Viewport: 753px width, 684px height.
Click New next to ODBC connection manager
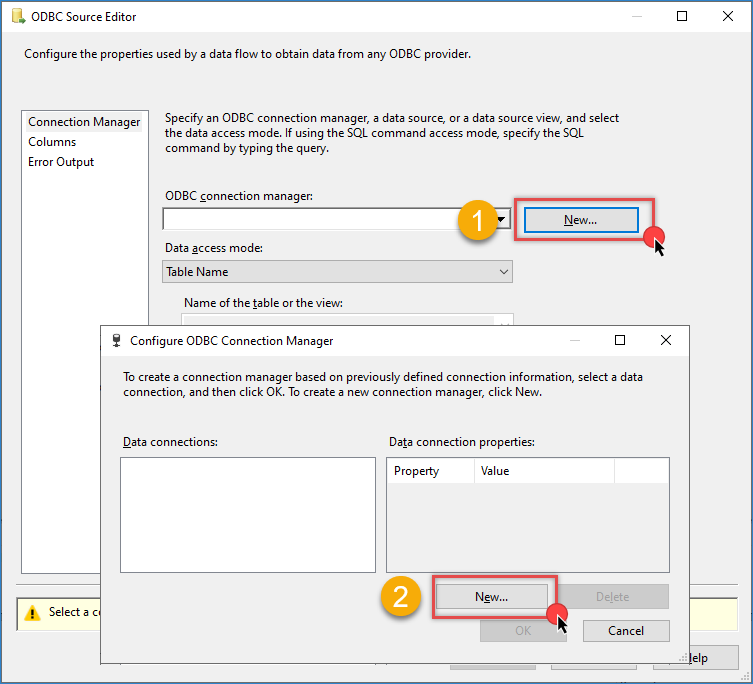[580, 220]
